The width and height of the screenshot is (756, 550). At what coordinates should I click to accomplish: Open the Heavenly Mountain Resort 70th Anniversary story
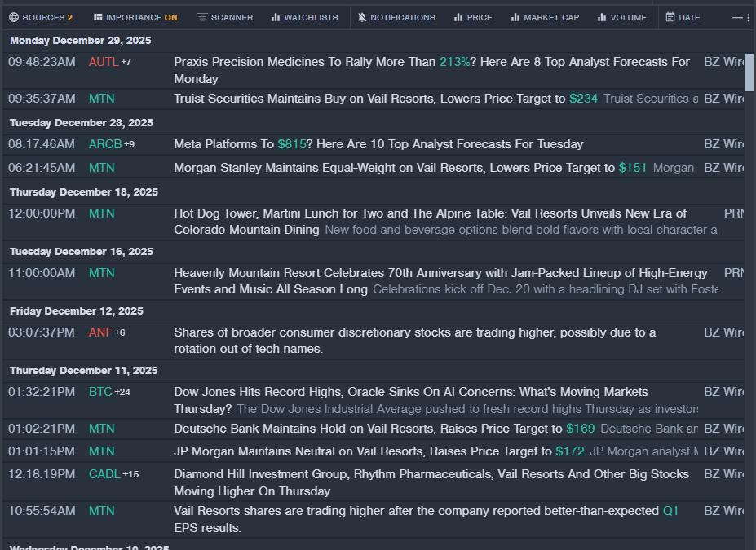tap(440, 273)
